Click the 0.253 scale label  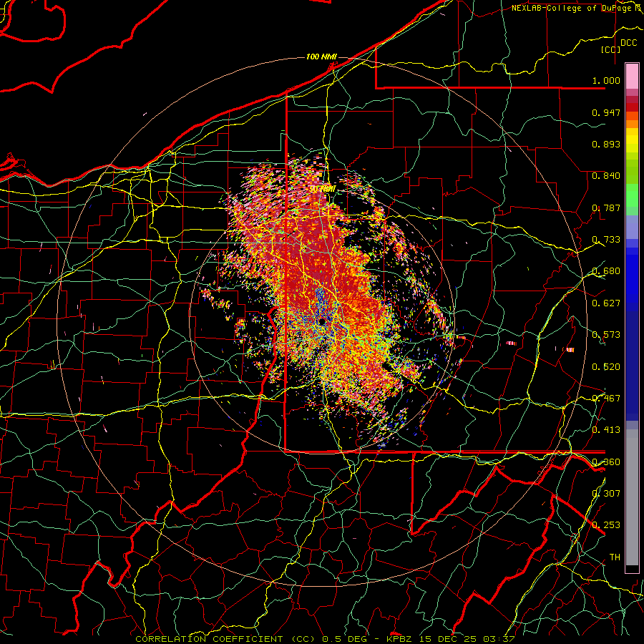[606, 525]
